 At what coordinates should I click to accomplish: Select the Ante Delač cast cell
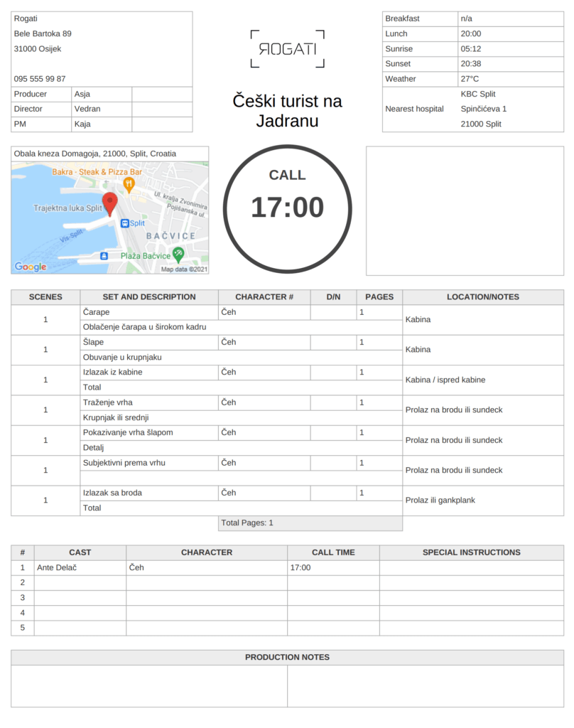coord(80,568)
